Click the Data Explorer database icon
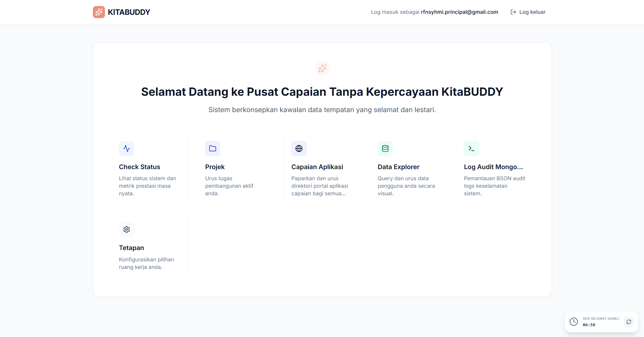This screenshot has height=337, width=644. pyautogui.click(x=385, y=149)
